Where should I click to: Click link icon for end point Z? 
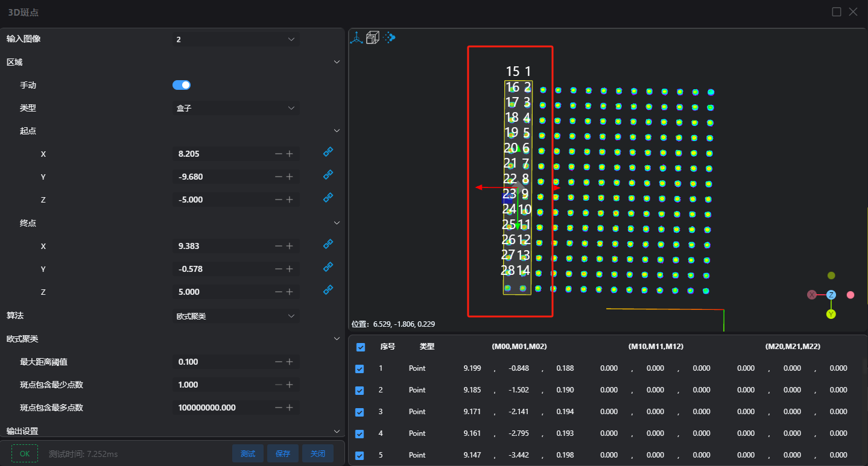click(x=328, y=289)
